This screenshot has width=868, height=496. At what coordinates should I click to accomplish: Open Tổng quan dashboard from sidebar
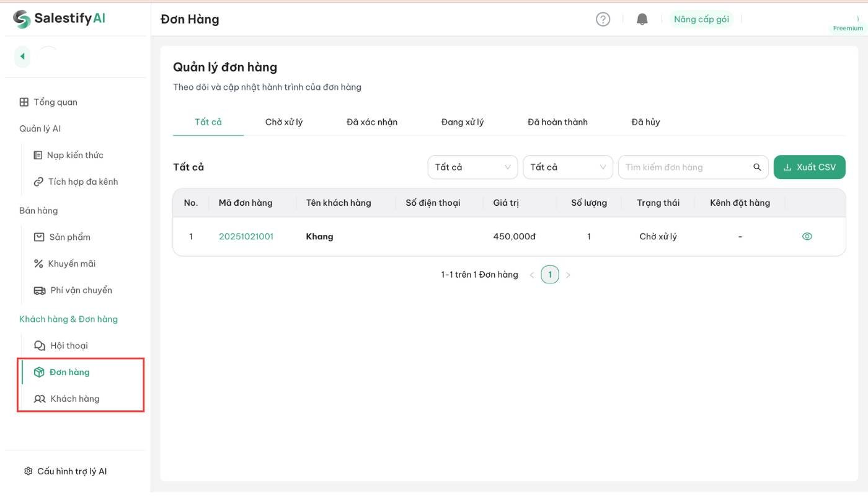point(55,102)
